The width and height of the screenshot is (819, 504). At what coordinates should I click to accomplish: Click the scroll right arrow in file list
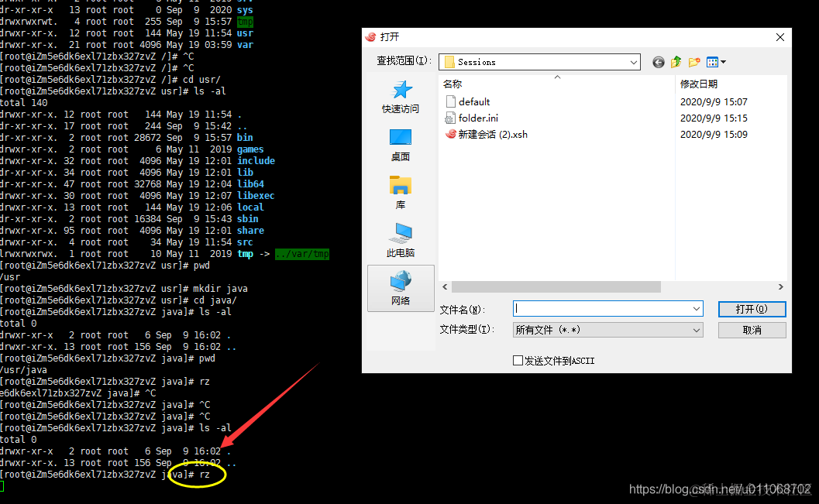point(781,287)
